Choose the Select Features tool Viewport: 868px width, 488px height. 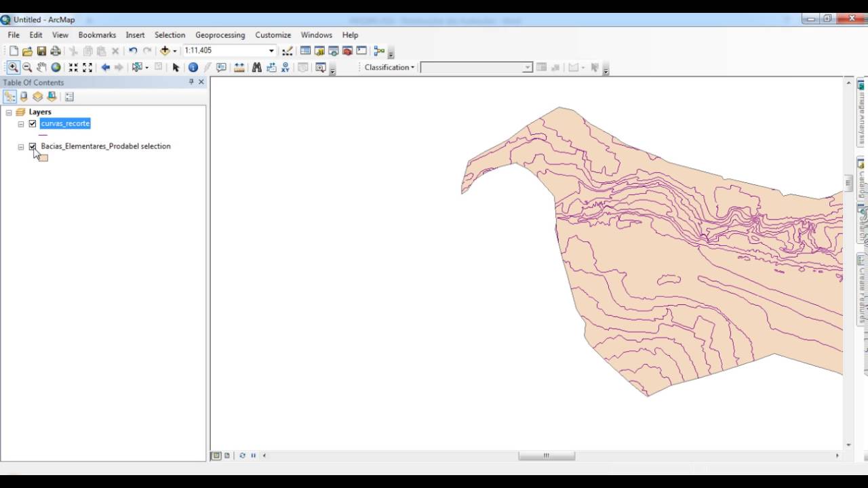pyautogui.click(x=137, y=67)
